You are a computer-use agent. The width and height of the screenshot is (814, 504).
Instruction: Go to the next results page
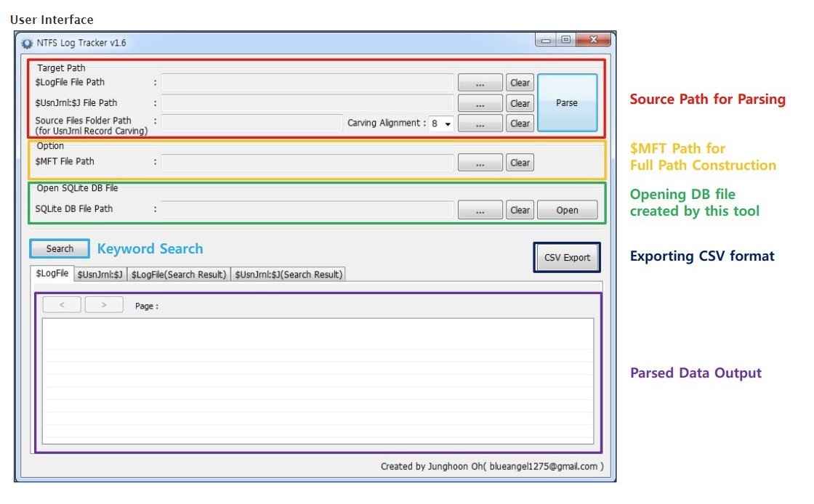point(103,305)
